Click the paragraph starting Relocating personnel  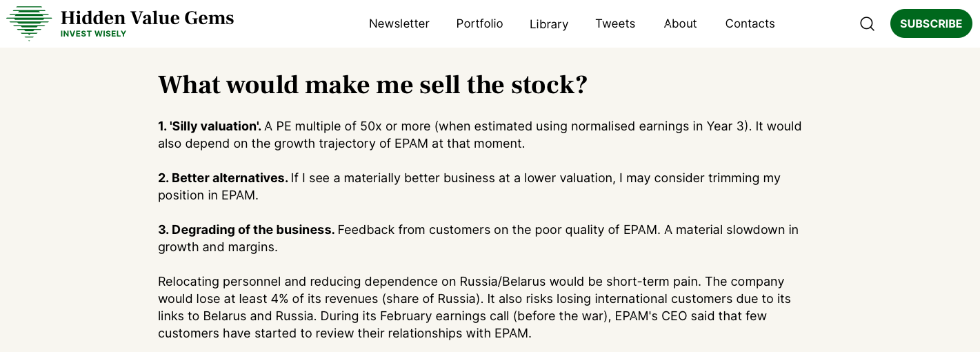click(x=474, y=307)
